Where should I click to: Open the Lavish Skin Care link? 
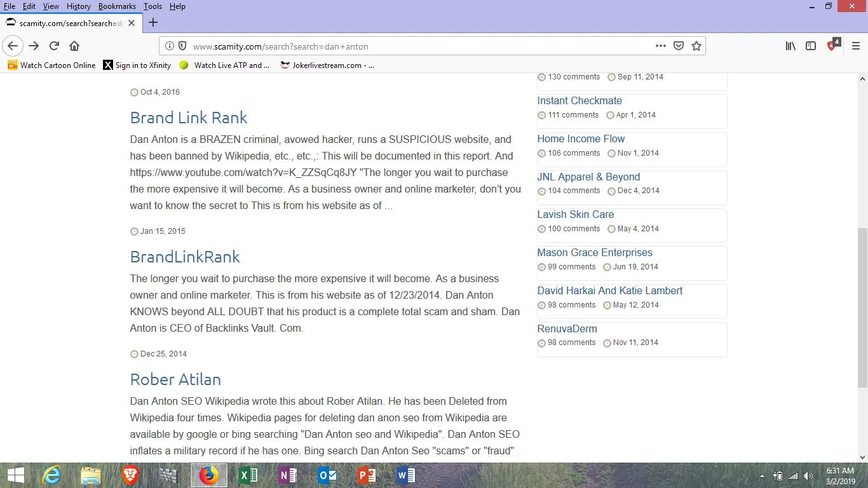coord(576,214)
